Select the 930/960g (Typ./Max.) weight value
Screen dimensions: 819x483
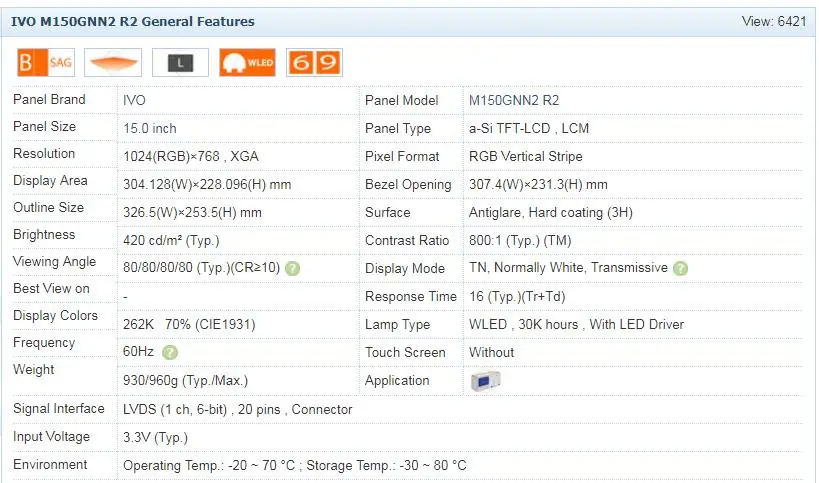pyautogui.click(x=185, y=381)
